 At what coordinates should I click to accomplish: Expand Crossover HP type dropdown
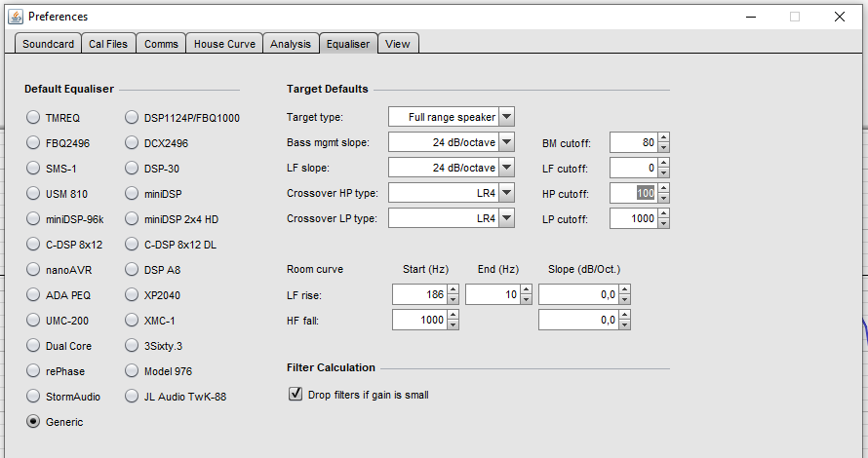[x=506, y=193]
